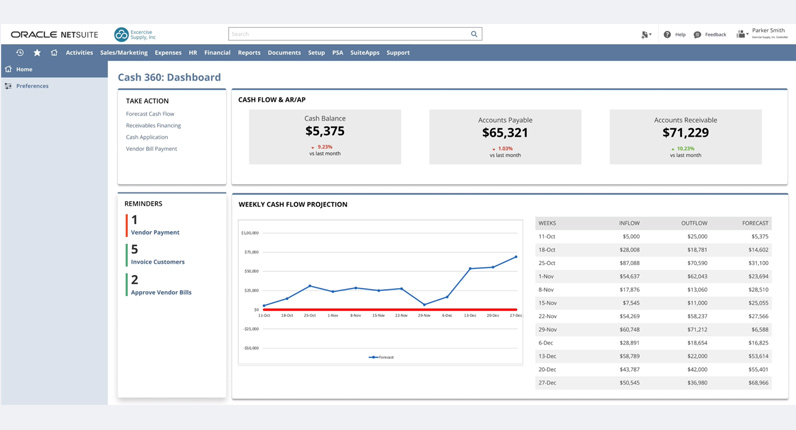Click the Feedback speech bubble icon
796x430 pixels.
click(697, 35)
